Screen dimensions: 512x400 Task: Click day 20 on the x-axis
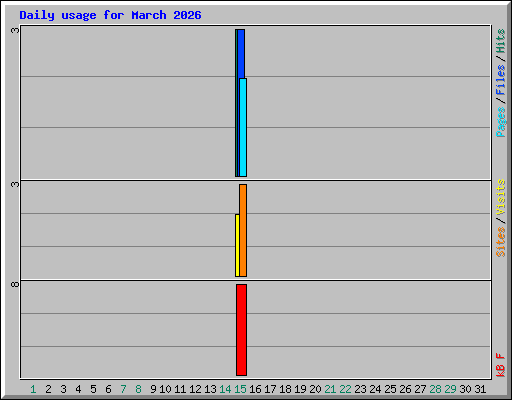click(x=315, y=389)
